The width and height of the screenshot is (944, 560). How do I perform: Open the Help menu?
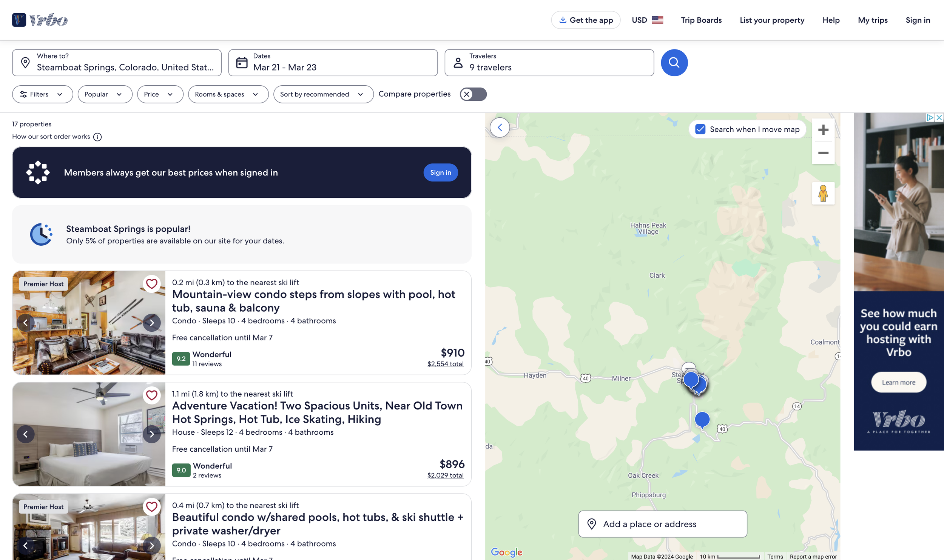tap(831, 20)
